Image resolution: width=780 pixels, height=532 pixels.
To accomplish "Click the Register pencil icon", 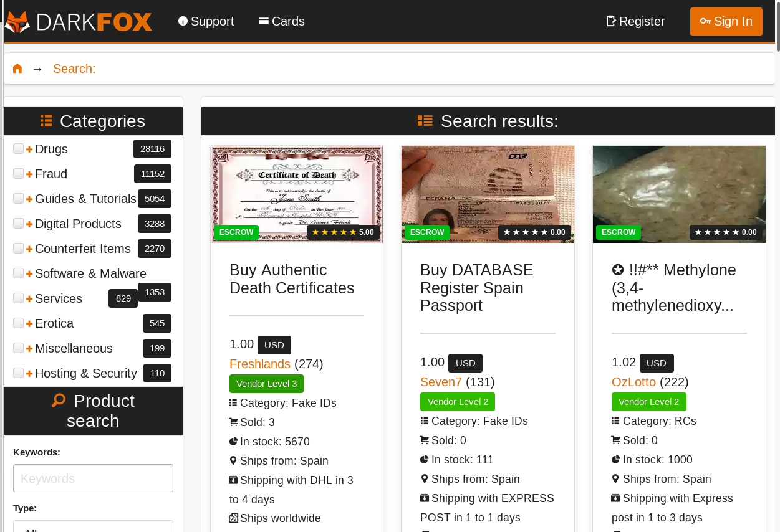I will pos(611,21).
